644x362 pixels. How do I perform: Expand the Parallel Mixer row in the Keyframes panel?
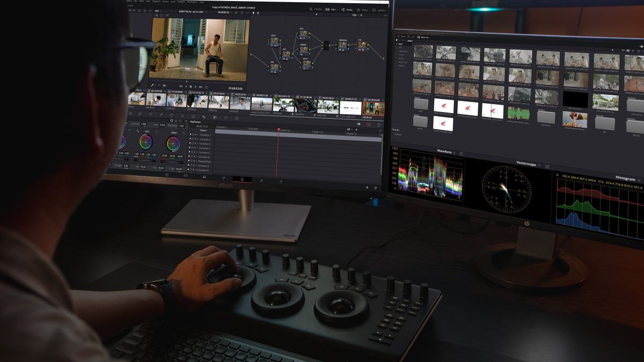(x=197, y=162)
